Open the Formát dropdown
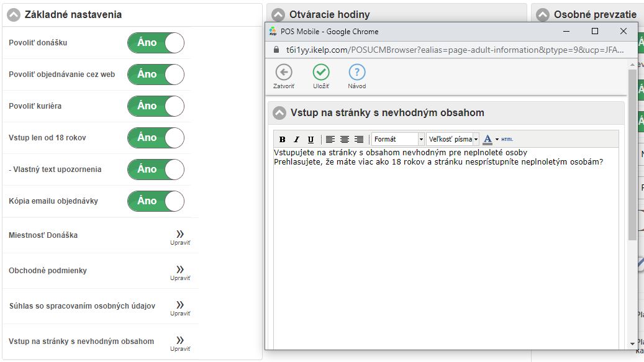644x362 pixels. [398, 140]
